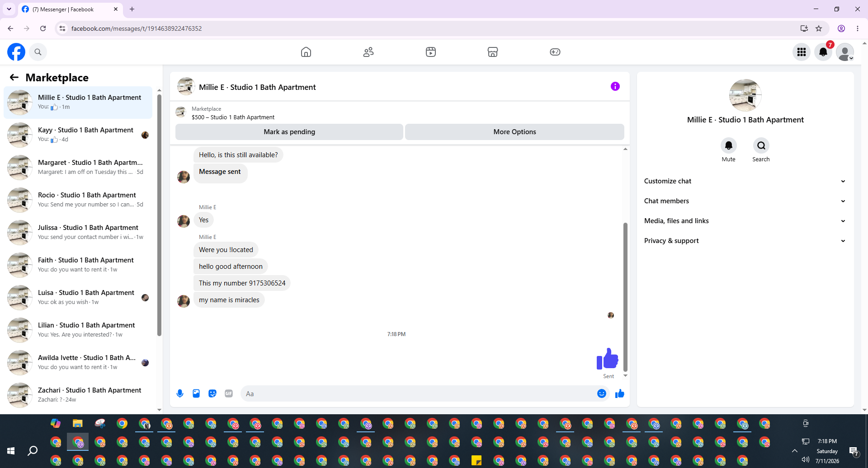The image size is (868, 468).
Task: Open the tab search dropdown arrow
Action: (x=9, y=9)
